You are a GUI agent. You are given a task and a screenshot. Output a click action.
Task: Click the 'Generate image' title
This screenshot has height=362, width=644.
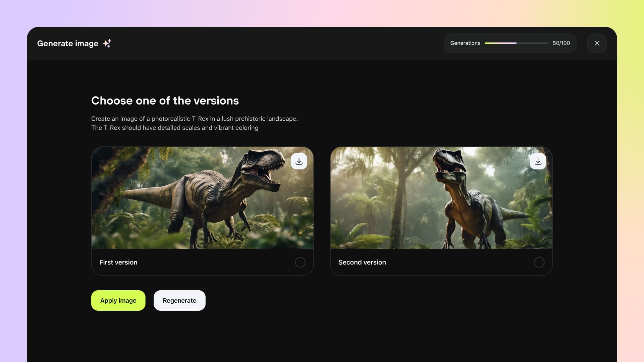click(x=68, y=44)
